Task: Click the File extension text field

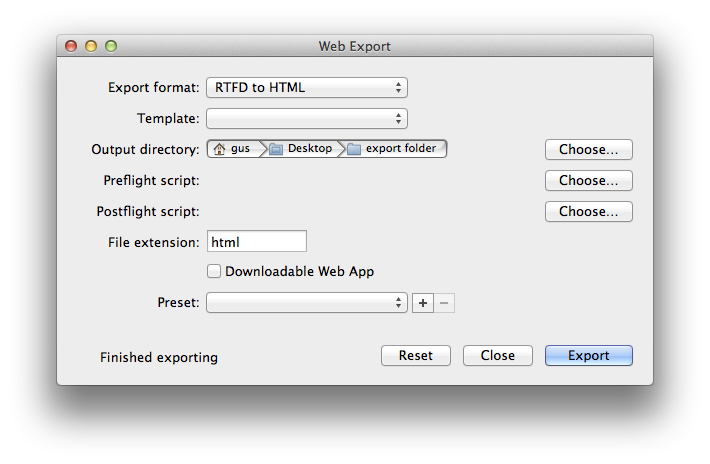Action: (256, 241)
